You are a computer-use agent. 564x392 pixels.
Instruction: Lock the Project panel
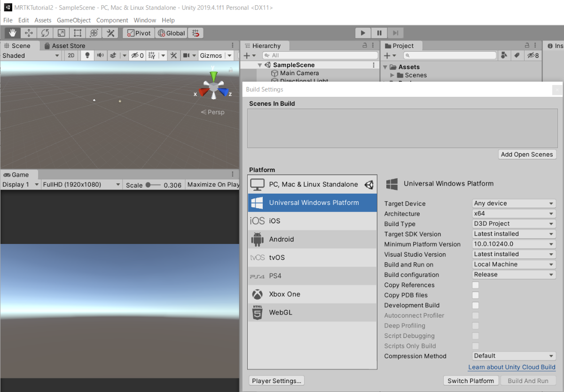point(528,46)
